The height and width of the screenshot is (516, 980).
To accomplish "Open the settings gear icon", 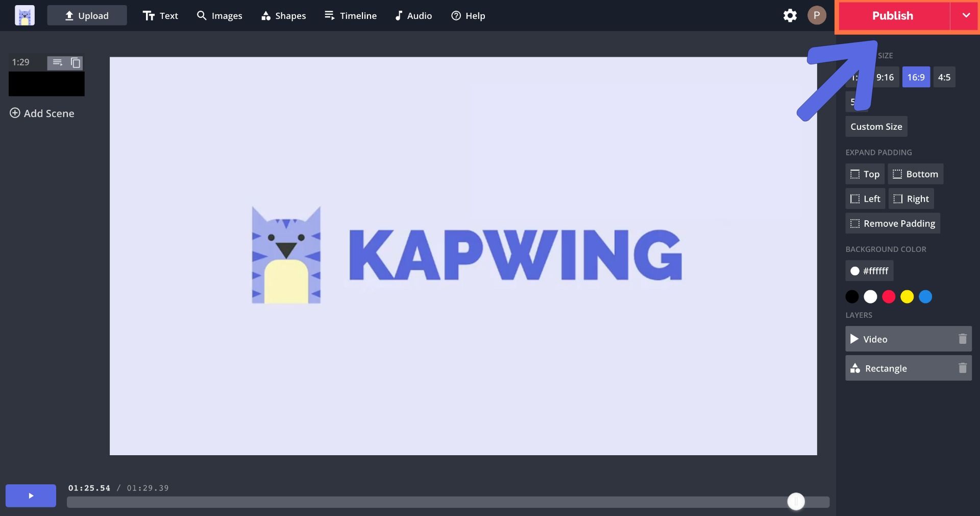I will tap(790, 16).
